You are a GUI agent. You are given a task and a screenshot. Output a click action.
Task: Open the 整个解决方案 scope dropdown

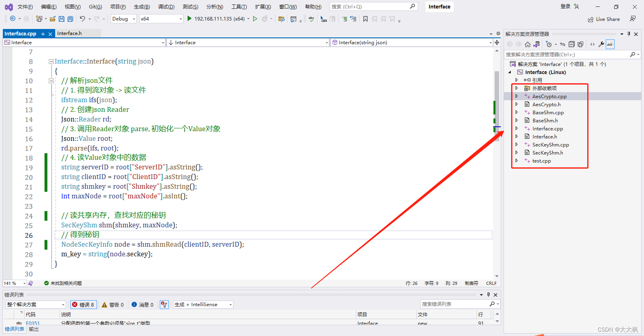35,305
